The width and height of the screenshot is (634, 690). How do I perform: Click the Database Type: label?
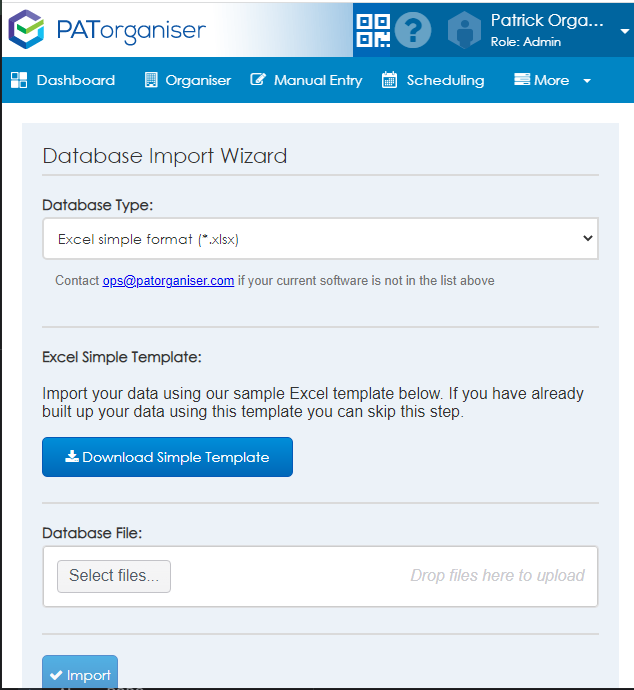coord(98,205)
